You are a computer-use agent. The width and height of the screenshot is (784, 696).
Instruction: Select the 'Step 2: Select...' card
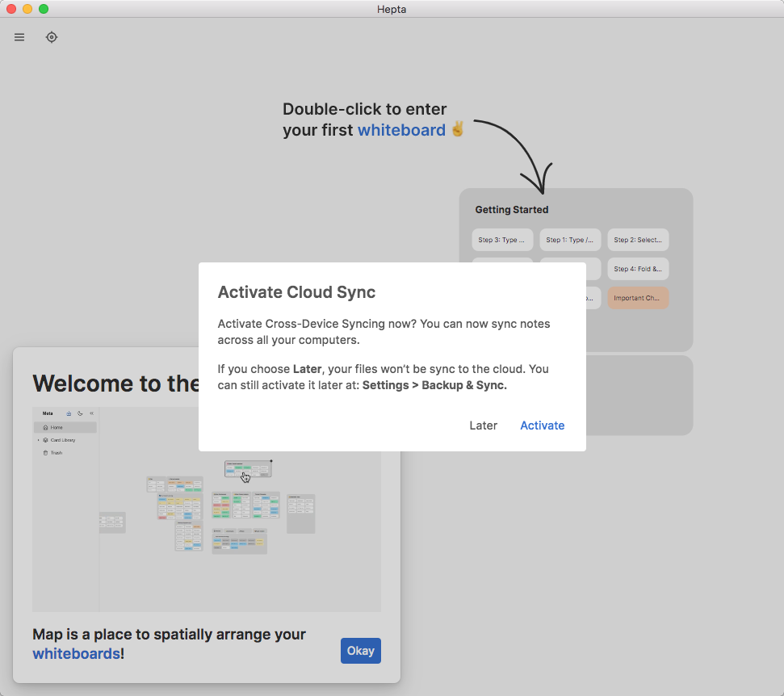pyautogui.click(x=638, y=240)
